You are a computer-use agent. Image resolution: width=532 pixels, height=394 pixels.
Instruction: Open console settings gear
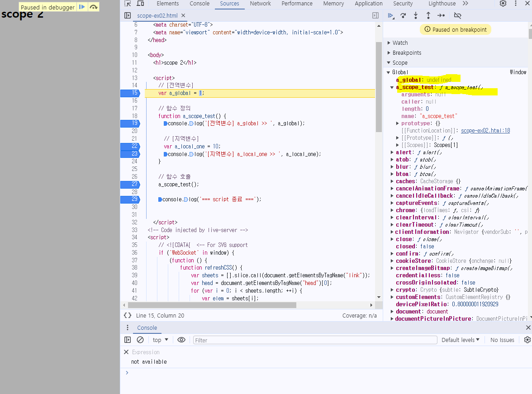[527, 340]
